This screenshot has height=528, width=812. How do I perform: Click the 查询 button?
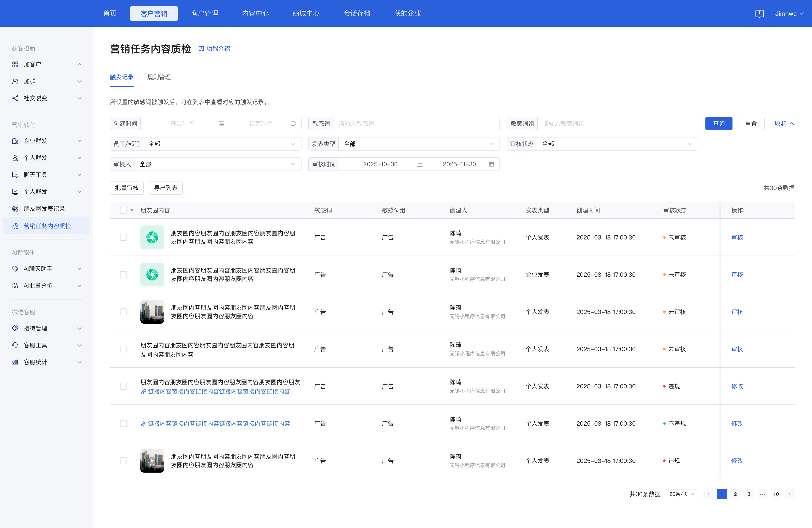pos(719,124)
